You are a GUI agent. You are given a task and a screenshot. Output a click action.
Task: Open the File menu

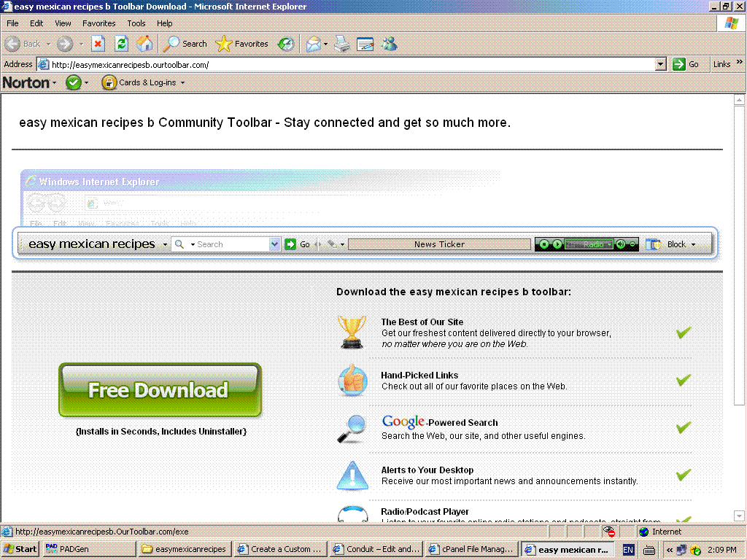[12, 23]
